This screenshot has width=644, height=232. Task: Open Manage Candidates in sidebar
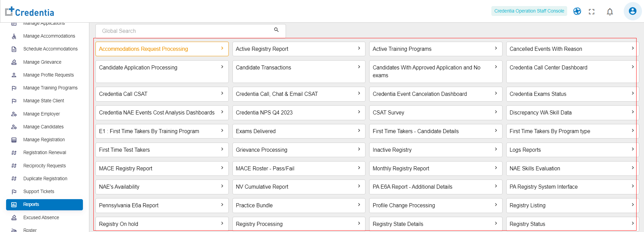point(43,127)
